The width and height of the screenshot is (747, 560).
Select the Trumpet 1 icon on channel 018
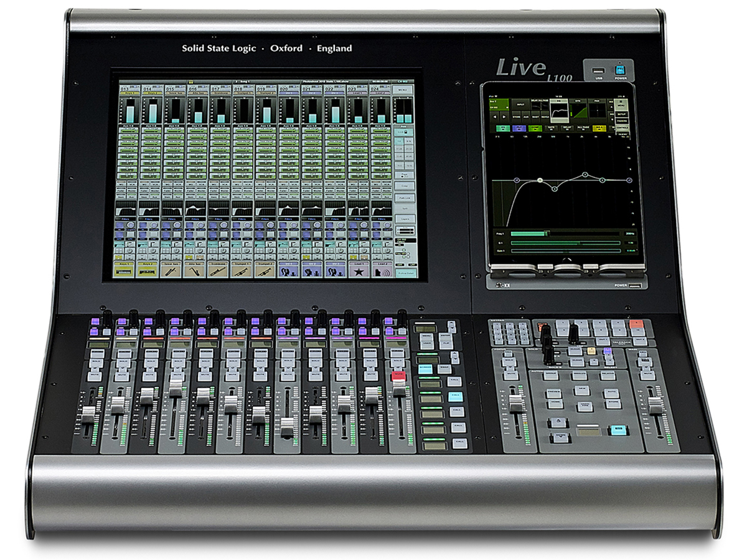241,271
